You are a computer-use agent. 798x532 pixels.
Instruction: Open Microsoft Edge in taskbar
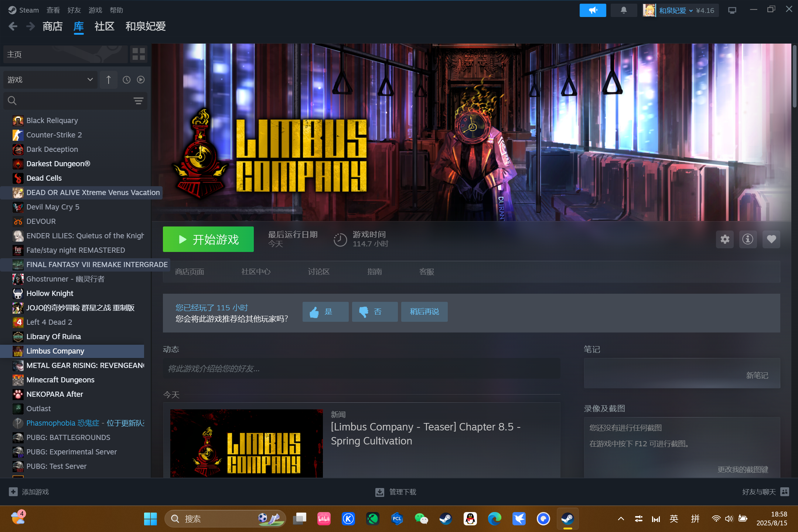(494, 519)
